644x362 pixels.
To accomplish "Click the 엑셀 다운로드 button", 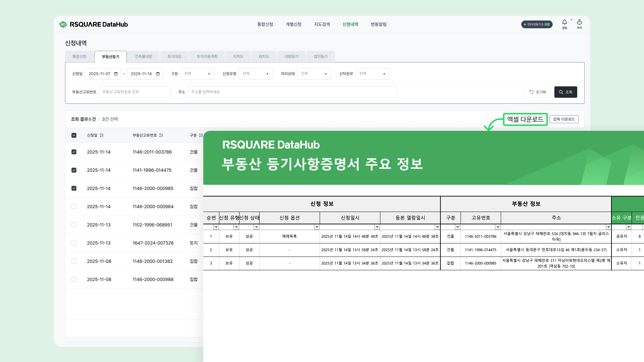I will pyautogui.click(x=525, y=119).
